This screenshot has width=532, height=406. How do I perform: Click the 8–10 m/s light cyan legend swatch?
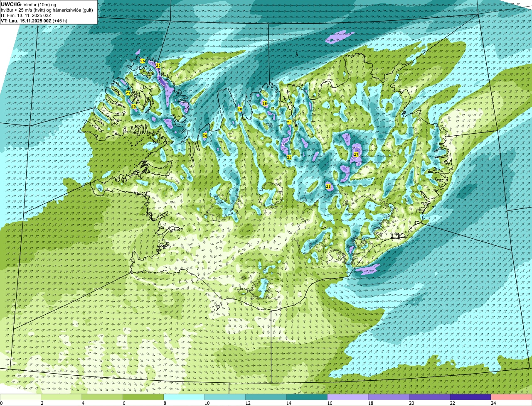tap(184, 397)
